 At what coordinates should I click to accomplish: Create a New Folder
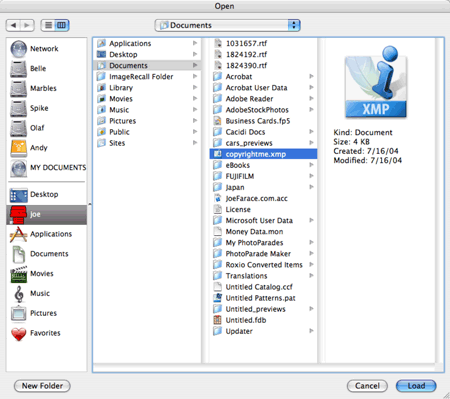[x=42, y=386]
